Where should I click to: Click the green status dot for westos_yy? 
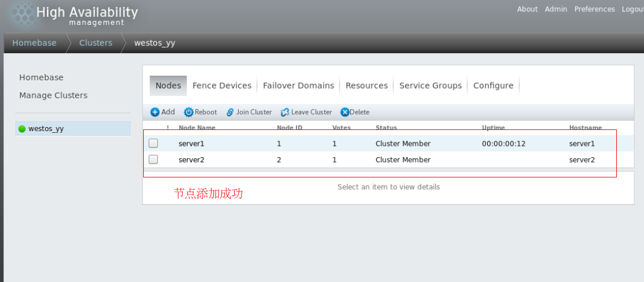pyautogui.click(x=22, y=129)
